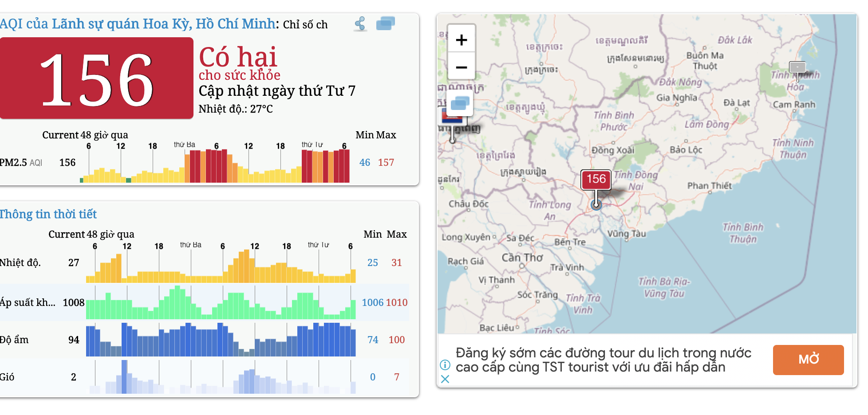This screenshot has width=868, height=415.
Task: Click the Đồng Xoài label on the map
Action: point(613,150)
